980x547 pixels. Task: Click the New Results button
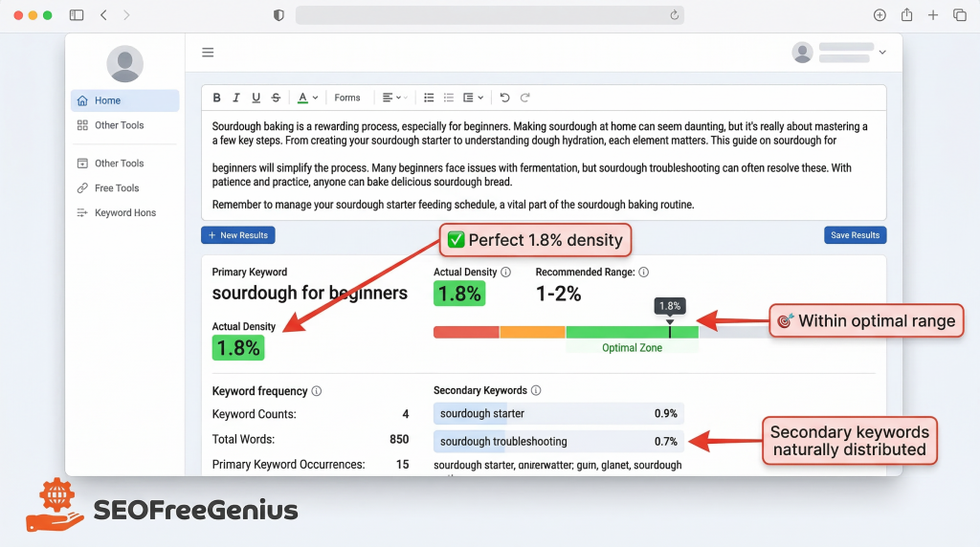click(238, 235)
